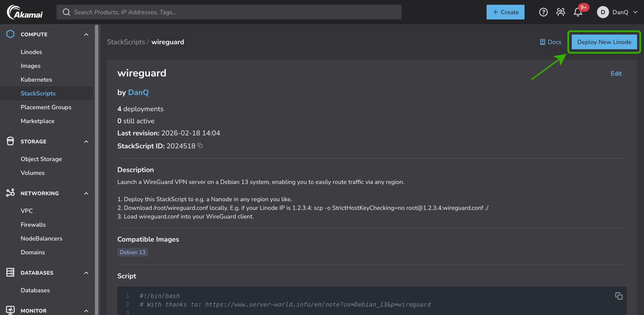Copy the script code block
The height and width of the screenshot is (315, 644).
[619, 296]
